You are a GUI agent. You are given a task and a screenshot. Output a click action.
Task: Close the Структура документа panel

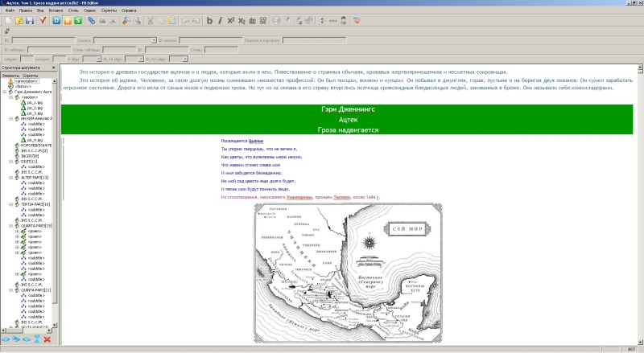point(54,68)
